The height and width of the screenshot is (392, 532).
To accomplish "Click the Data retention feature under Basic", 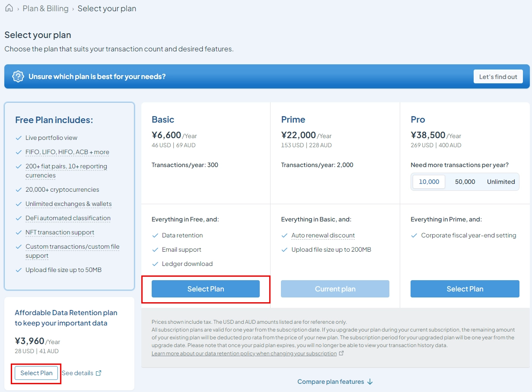I will coord(182,235).
